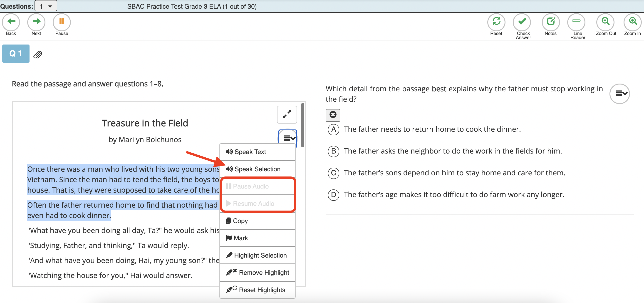Go to Next question arrow
Viewport: 644px width, 303px height.
36,22
